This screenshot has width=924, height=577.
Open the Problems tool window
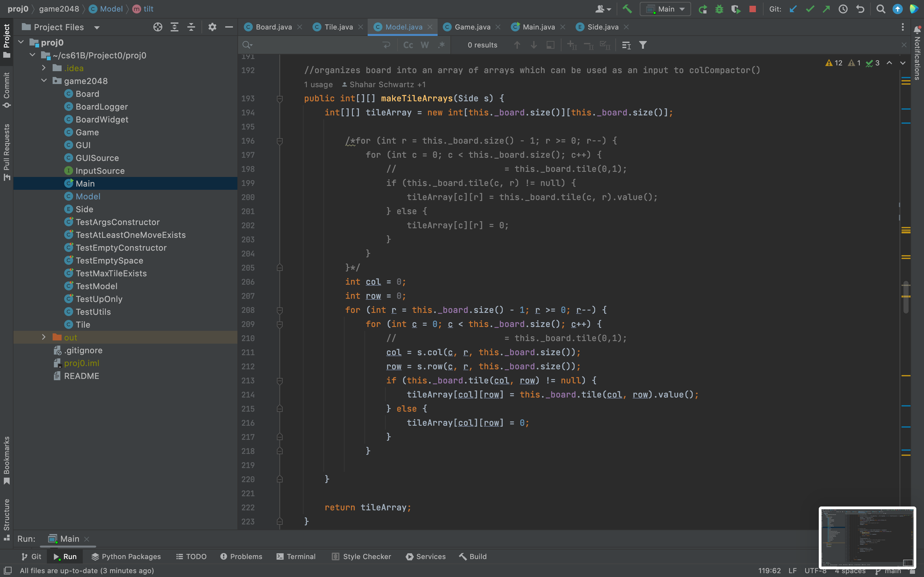(x=241, y=556)
